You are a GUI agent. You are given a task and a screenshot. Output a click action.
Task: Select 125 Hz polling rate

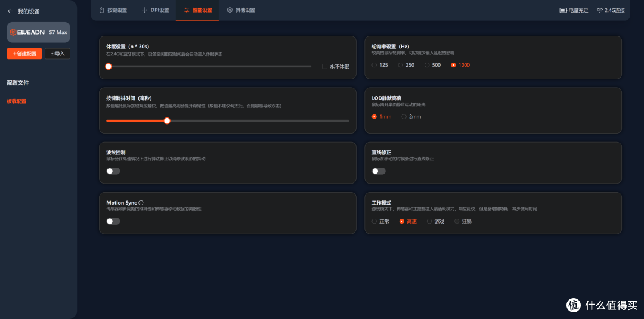pos(374,65)
